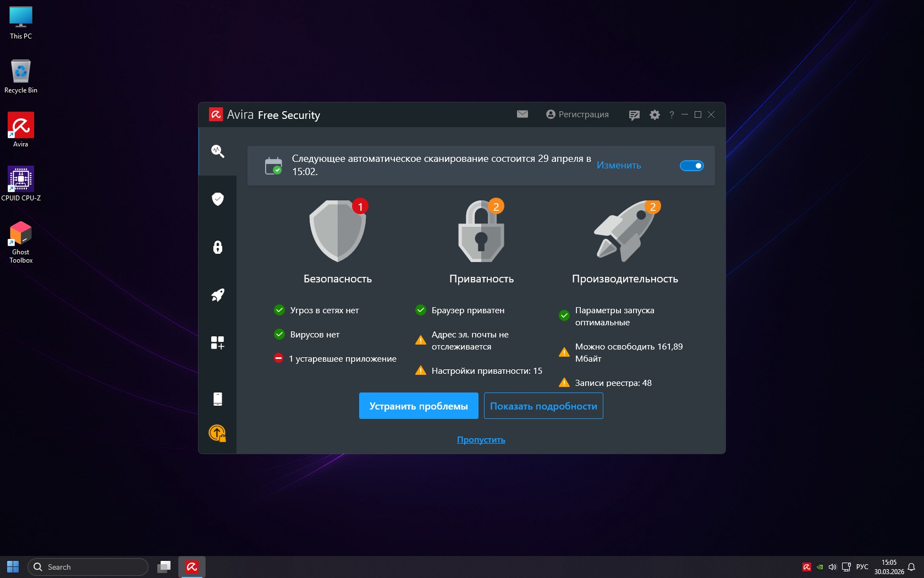Click the large Безопасность shield graphic
Viewport: 924px width, 578px height.
338,231
